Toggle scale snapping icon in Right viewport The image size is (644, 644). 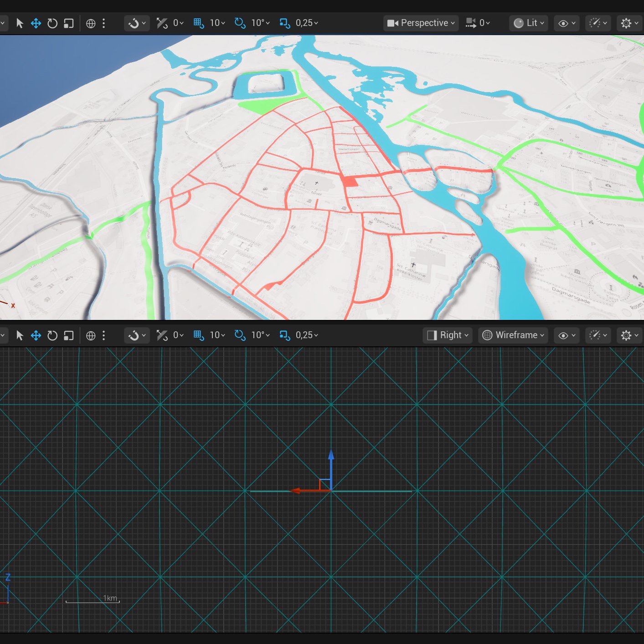pyautogui.click(x=285, y=335)
